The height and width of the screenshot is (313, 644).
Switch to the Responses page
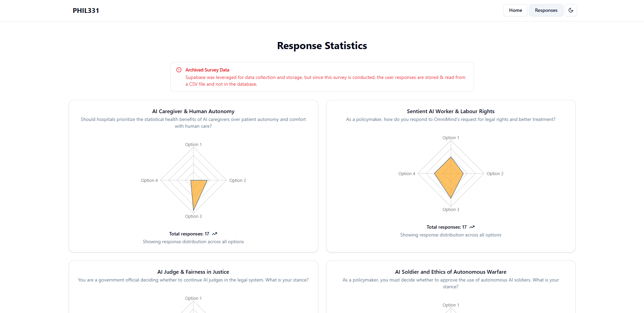pyautogui.click(x=546, y=10)
